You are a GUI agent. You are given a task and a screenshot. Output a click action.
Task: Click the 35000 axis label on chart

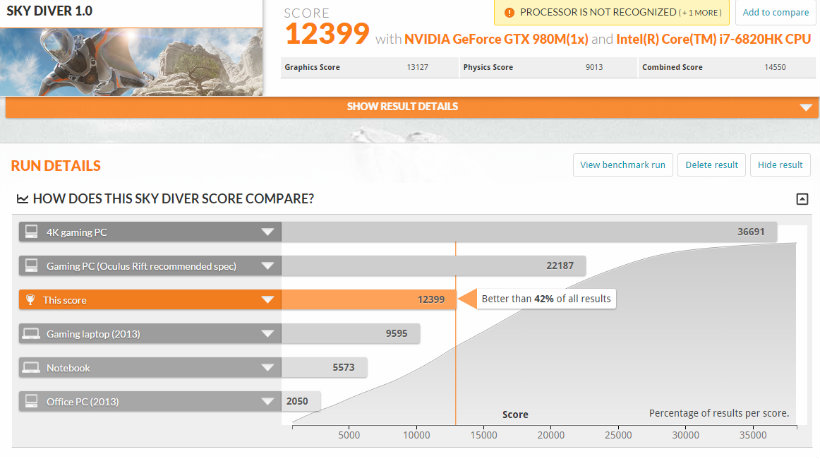753,435
